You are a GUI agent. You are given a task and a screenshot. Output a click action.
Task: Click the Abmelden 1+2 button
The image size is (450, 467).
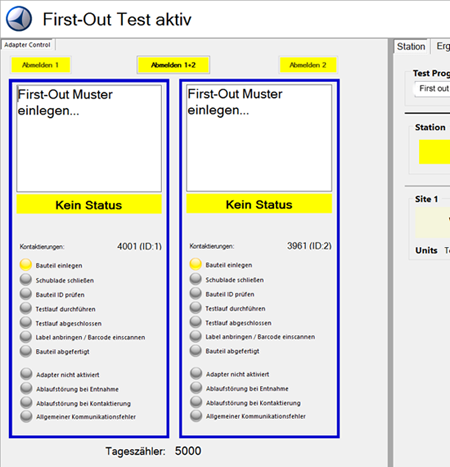tap(173, 65)
